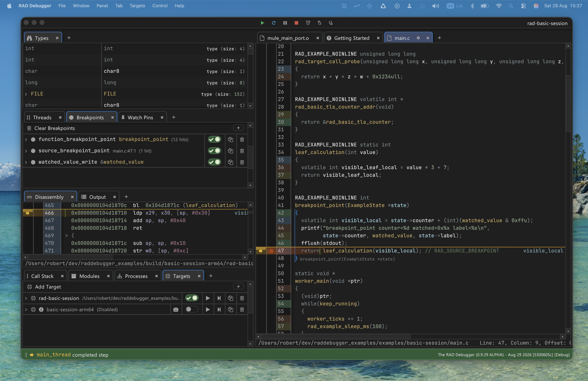Image resolution: width=588 pixels, height=381 pixels.
Task: Click the Step Over icon in toolbar
Action: [x=308, y=23]
